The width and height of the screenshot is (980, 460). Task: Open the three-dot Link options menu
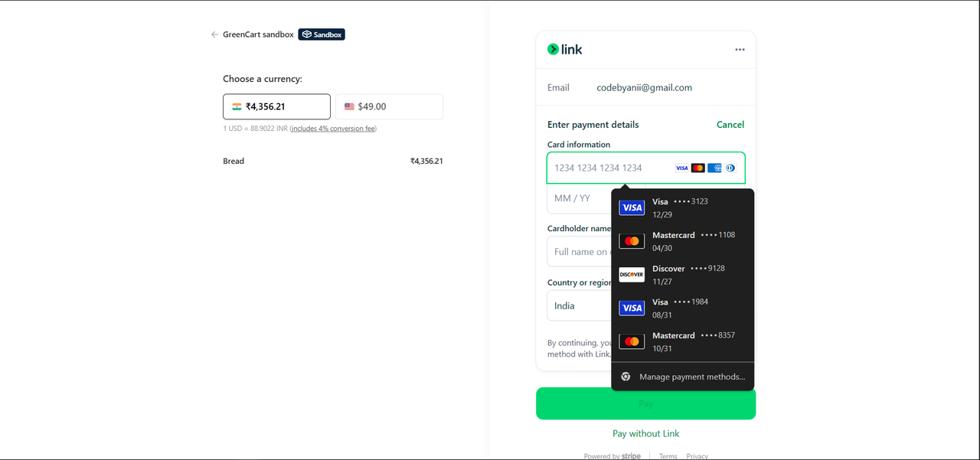click(x=740, y=49)
